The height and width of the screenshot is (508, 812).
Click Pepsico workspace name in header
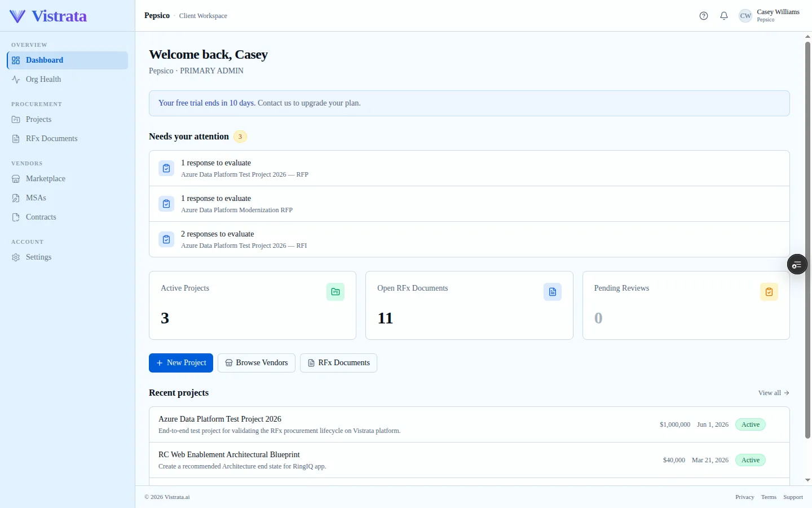(157, 16)
